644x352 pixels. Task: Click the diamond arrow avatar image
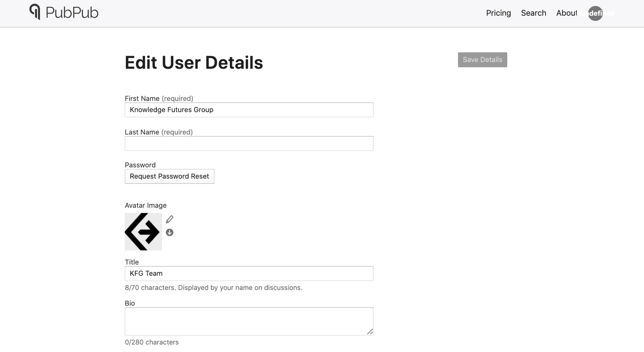pyautogui.click(x=143, y=232)
